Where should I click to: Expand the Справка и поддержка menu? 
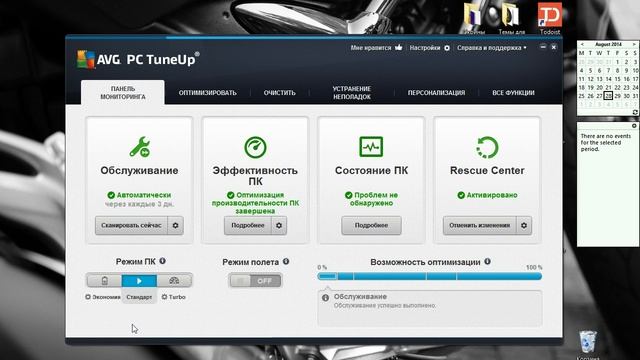[x=492, y=48]
